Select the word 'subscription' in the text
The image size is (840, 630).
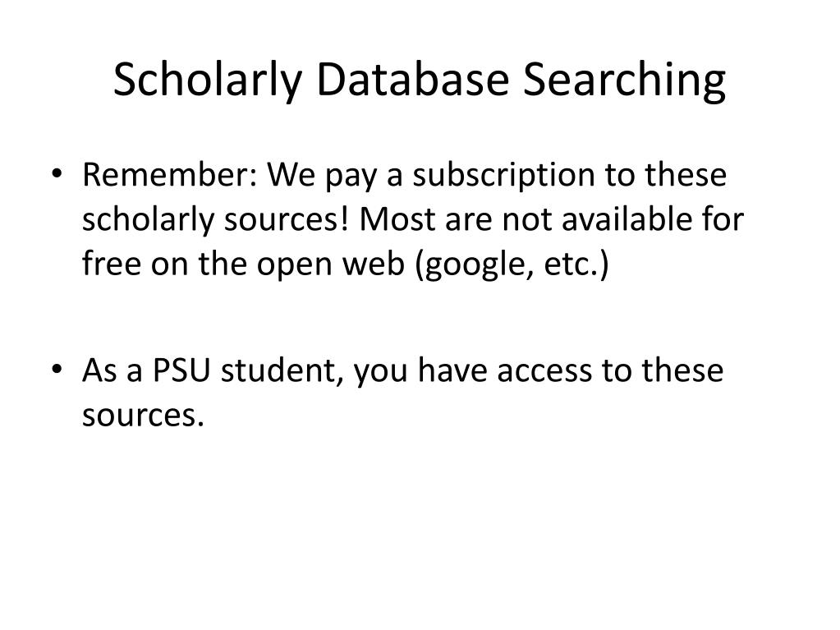pos(503,176)
